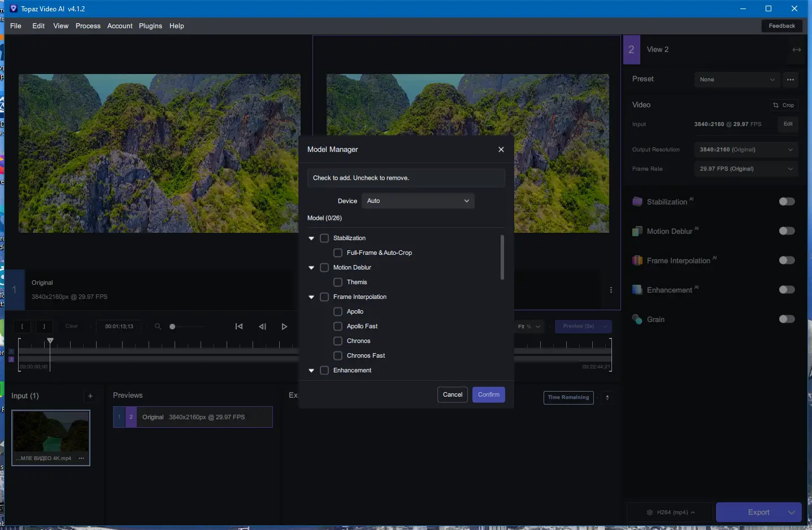Screen dimensions: 812x530
Task: Collapse the Frame Interpolation model group
Action: click(x=311, y=297)
